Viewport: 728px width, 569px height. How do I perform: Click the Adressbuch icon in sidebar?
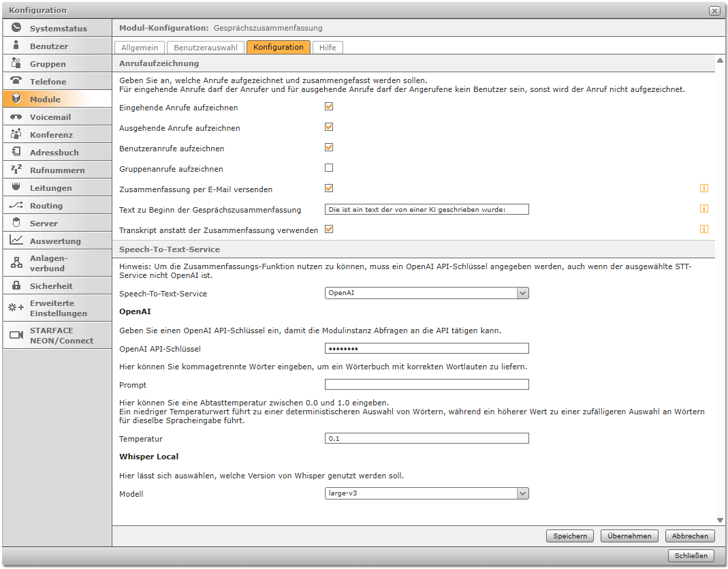16,152
